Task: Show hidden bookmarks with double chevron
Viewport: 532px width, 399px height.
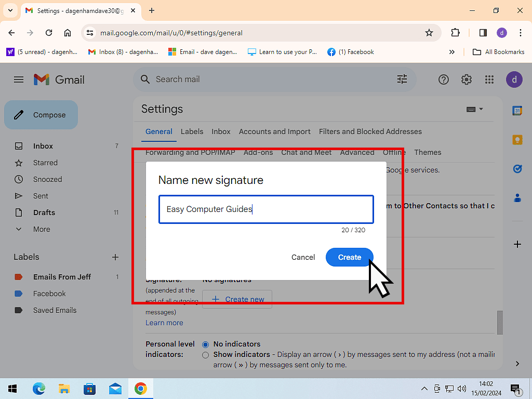Action: pyautogui.click(x=451, y=52)
